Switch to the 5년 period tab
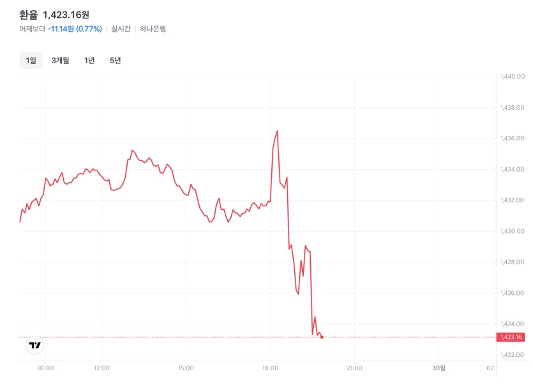The width and height of the screenshot is (533, 392). [x=116, y=61]
